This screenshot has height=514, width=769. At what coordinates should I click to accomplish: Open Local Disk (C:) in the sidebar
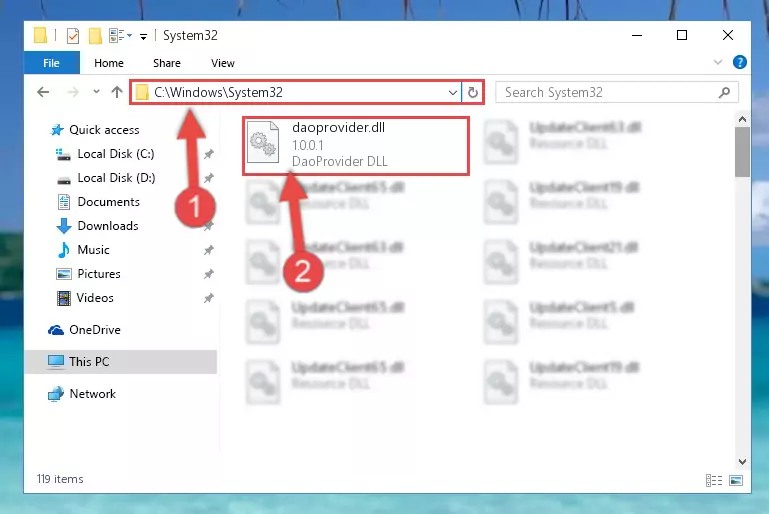click(116, 154)
